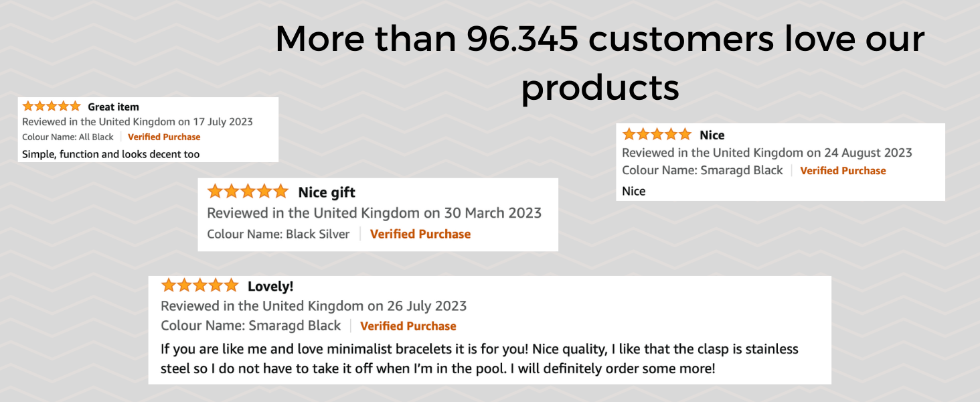Click the five stars beside "Nice gift"
This screenshot has height=402, width=980.
coord(248,192)
